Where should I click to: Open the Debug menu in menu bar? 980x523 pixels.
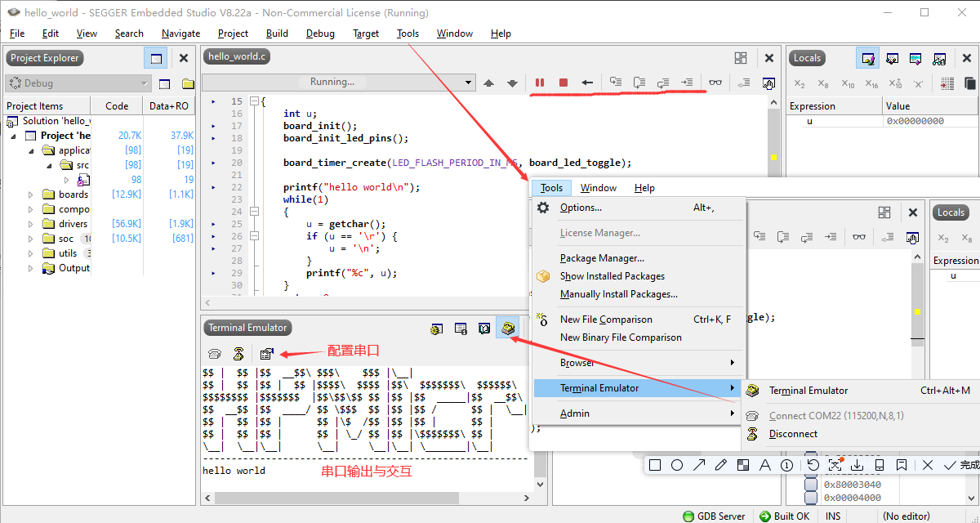[320, 34]
